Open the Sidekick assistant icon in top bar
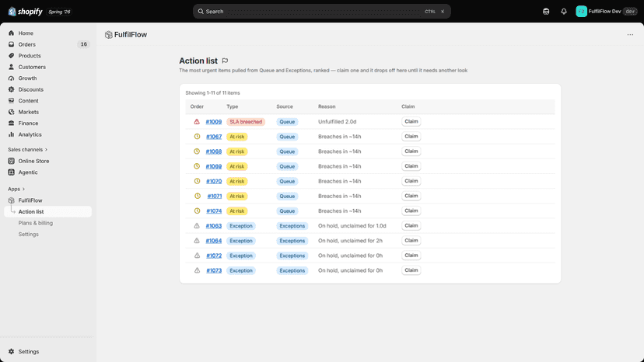The width and height of the screenshot is (644, 362). 546,12
